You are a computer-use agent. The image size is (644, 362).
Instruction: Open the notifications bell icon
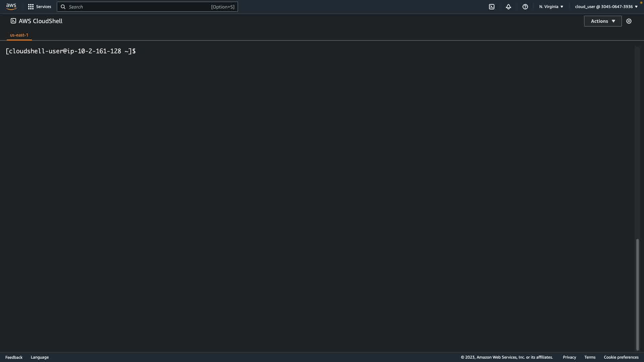[508, 7]
